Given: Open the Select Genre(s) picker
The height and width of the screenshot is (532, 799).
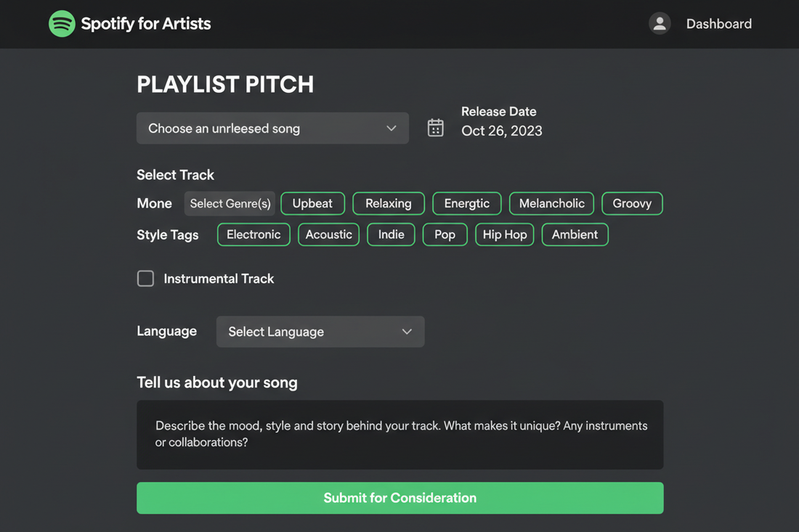Looking at the screenshot, I should point(230,203).
